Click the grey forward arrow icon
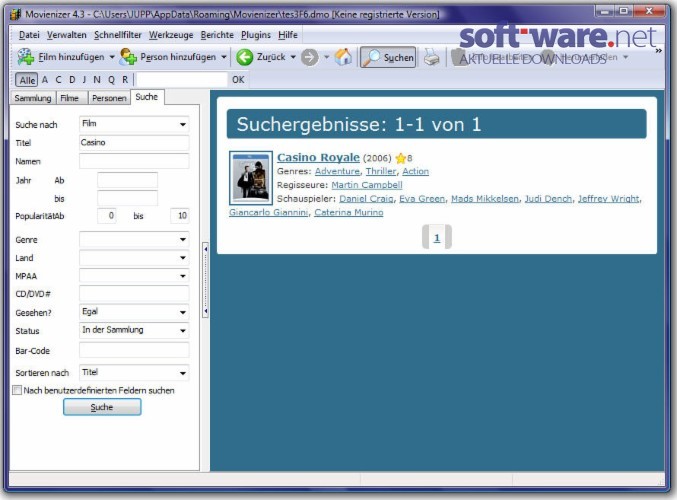This screenshot has height=500, width=677. click(310, 57)
